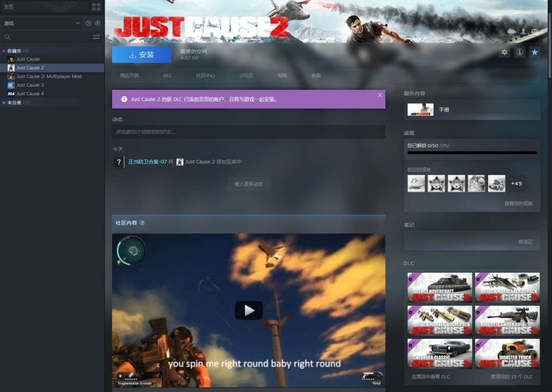Open Black Market Aerial Pack DLC

pyautogui.click(x=508, y=287)
